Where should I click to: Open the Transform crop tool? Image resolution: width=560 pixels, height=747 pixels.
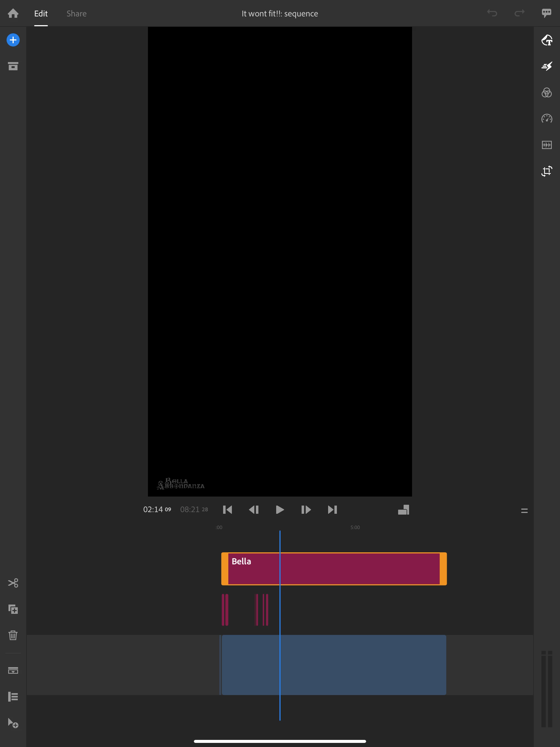[547, 171]
